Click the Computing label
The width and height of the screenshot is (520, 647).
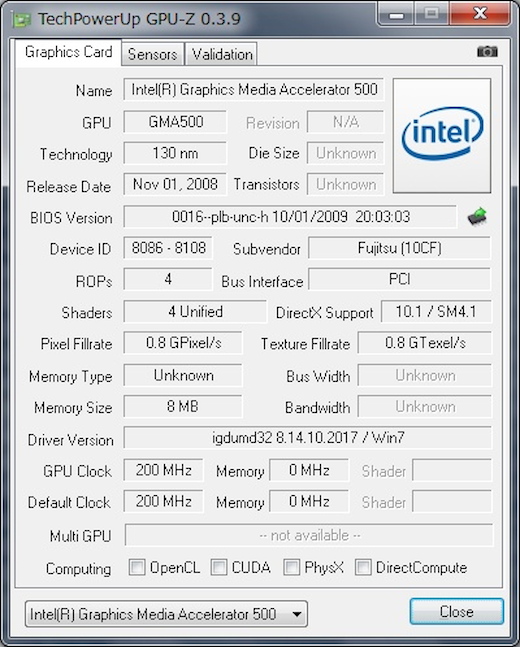tap(78, 569)
